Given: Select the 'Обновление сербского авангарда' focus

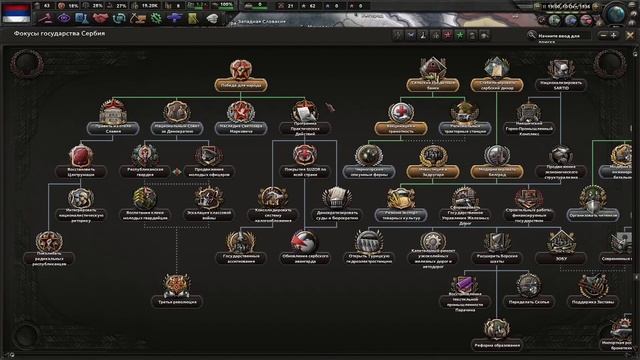Looking at the screenshot, I should (305, 248).
